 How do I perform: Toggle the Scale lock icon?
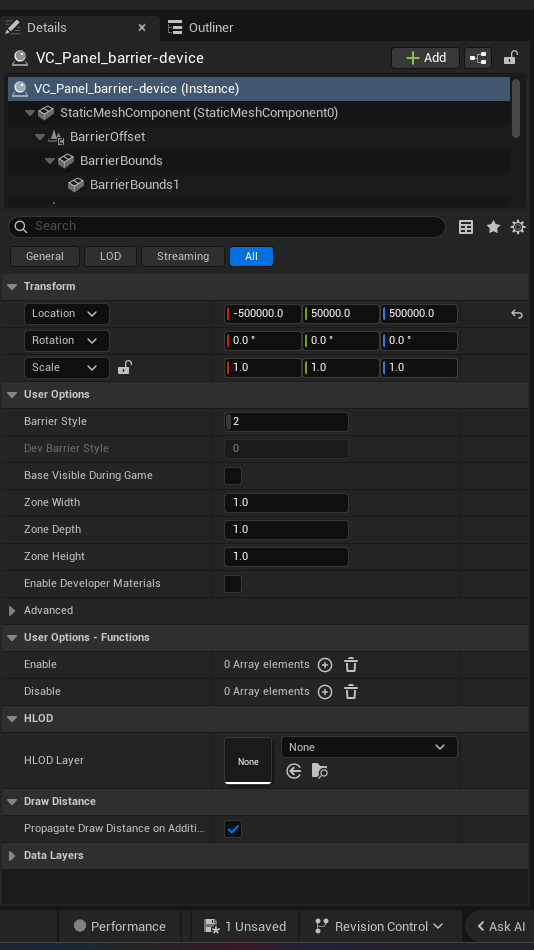point(124,367)
